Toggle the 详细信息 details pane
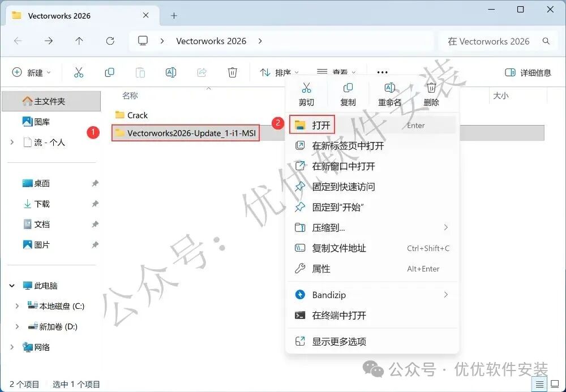The width and height of the screenshot is (566, 392). pyautogui.click(x=528, y=73)
